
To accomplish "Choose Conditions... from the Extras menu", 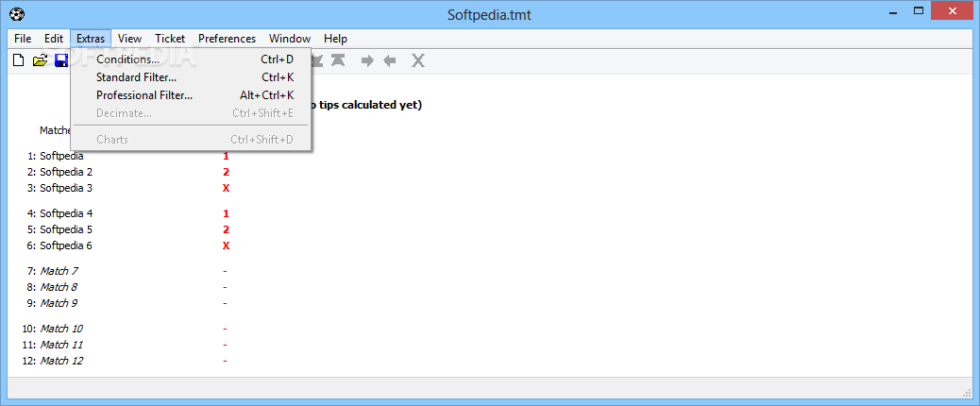I will (x=192, y=59).
